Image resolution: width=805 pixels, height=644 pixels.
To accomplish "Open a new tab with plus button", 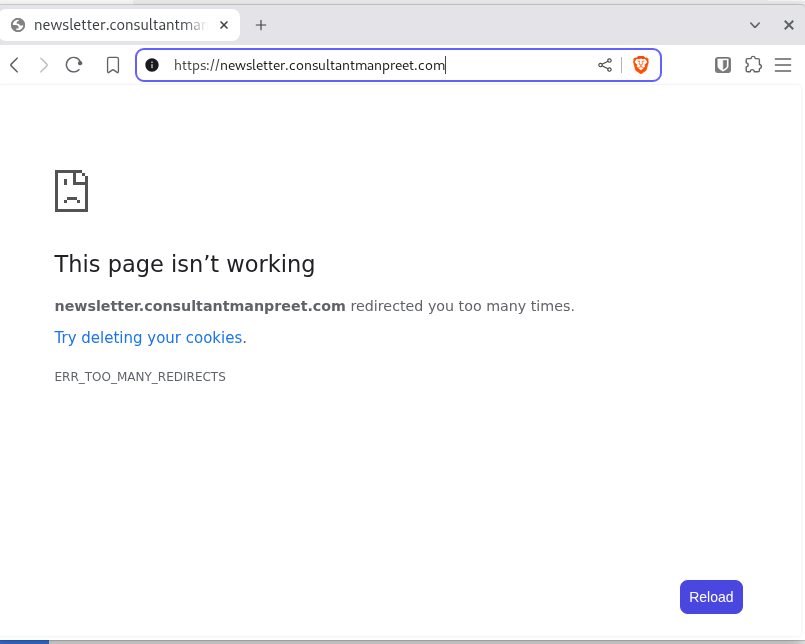I will [x=261, y=25].
